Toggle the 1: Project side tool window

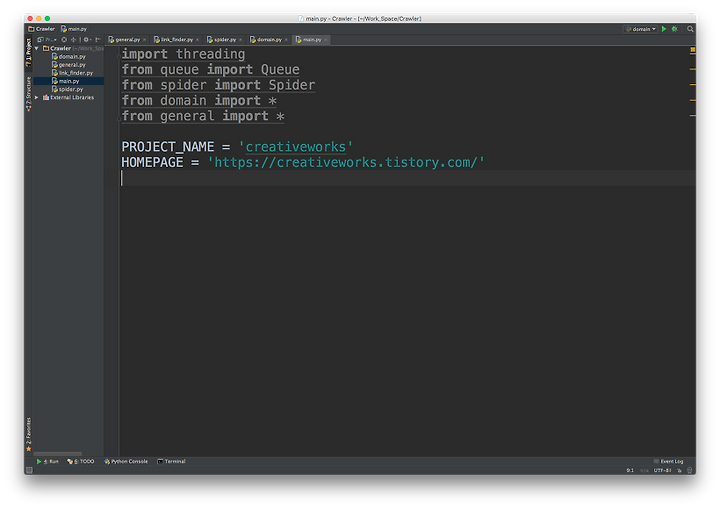point(28,52)
